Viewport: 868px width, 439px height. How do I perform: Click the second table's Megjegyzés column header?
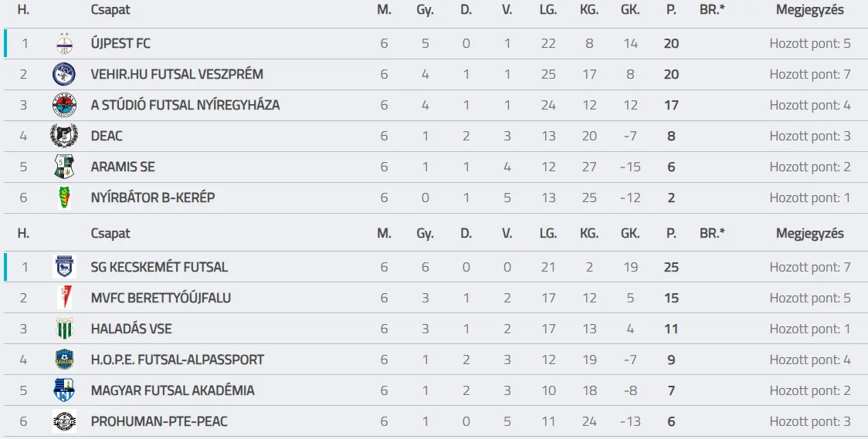(x=809, y=233)
